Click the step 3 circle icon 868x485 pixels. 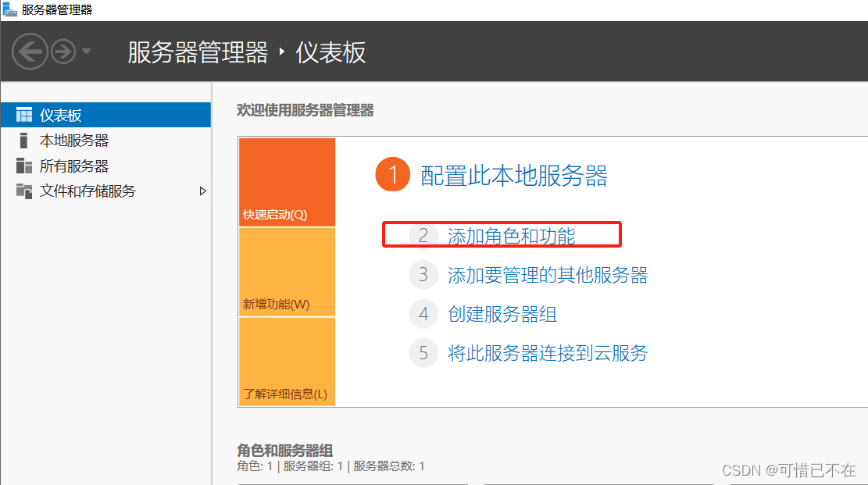tap(423, 275)
